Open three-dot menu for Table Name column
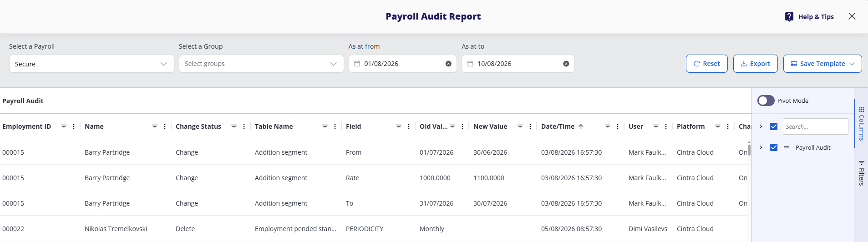 point(335,126)
